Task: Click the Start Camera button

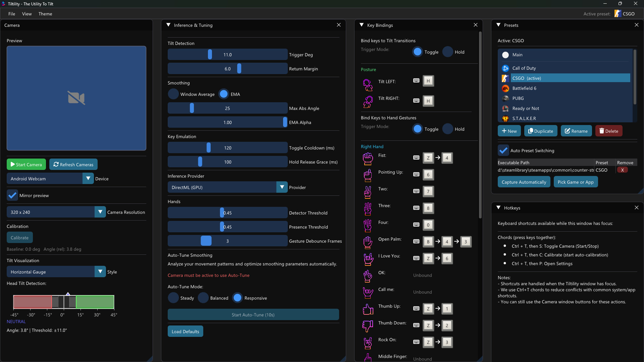Action: [26, 164]
